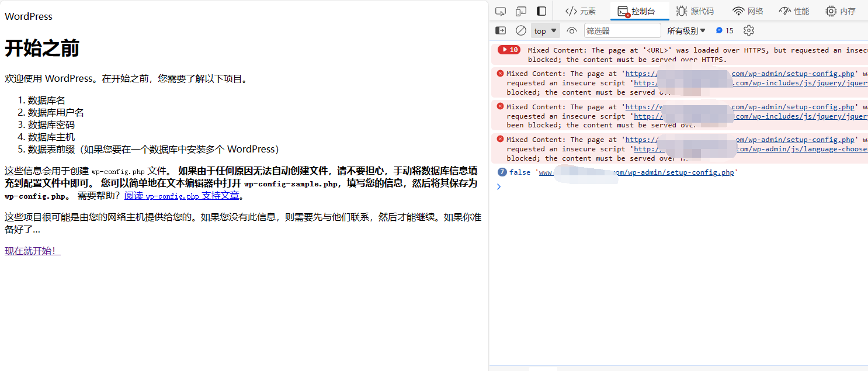Screen dimensions: 868x371
Task: Open the top frame context dropdown
Action: click(544, 30)
